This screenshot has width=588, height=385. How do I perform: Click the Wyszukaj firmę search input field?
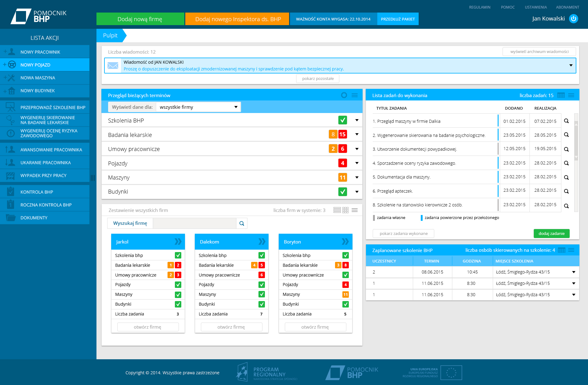194,223
